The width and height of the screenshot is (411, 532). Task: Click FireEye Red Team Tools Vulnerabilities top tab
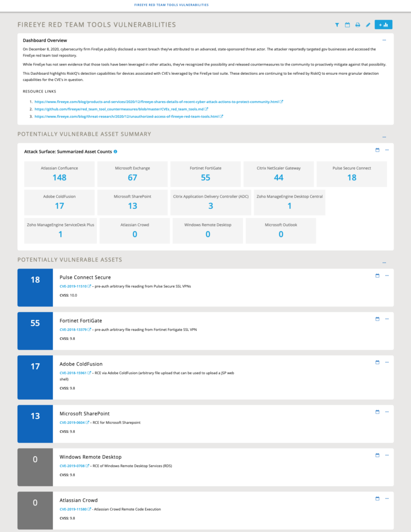171,5
